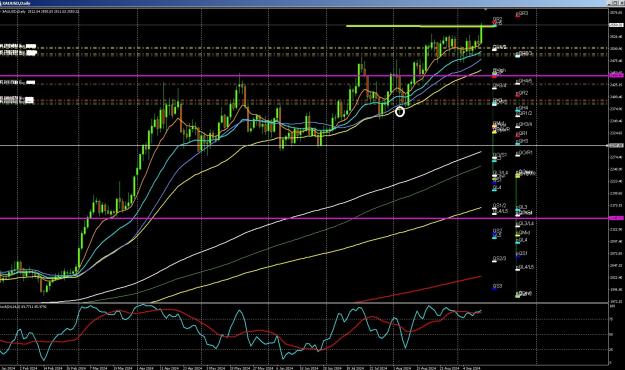Click the XAUUSD Daily OHLC info line

point(40,12)
